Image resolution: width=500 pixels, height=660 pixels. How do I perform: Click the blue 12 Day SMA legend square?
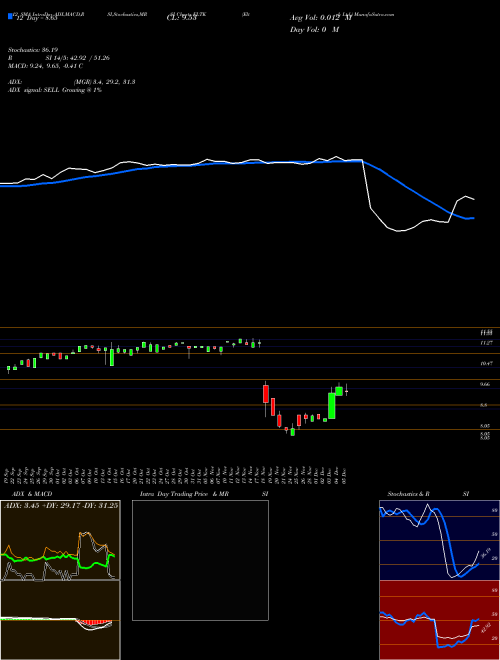10,16
